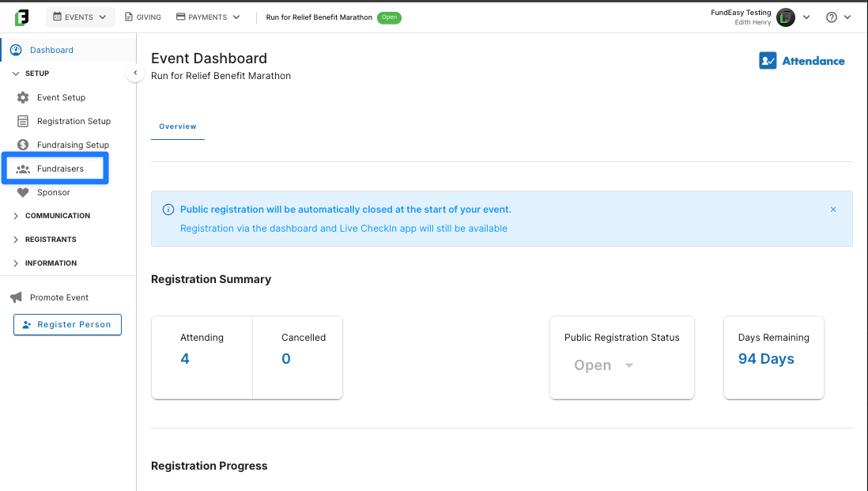Click the Sponsor heart icon
This screenshot has height=491, width=868.
23,192
